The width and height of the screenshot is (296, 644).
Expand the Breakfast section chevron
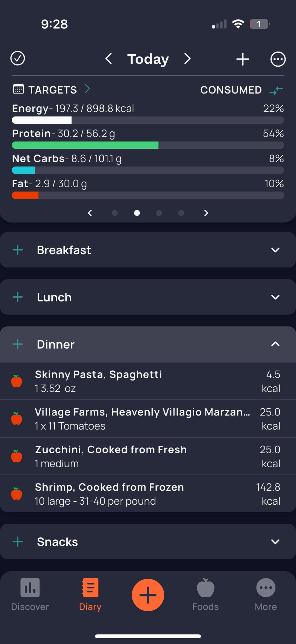pos(275,250)
